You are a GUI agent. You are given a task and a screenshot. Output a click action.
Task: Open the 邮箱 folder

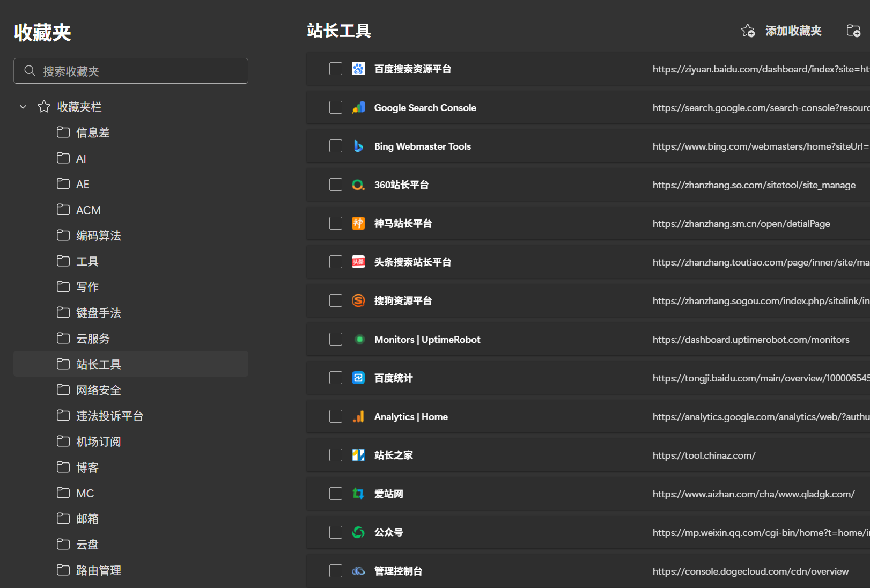pyautogui.click(x=131, y=519)
